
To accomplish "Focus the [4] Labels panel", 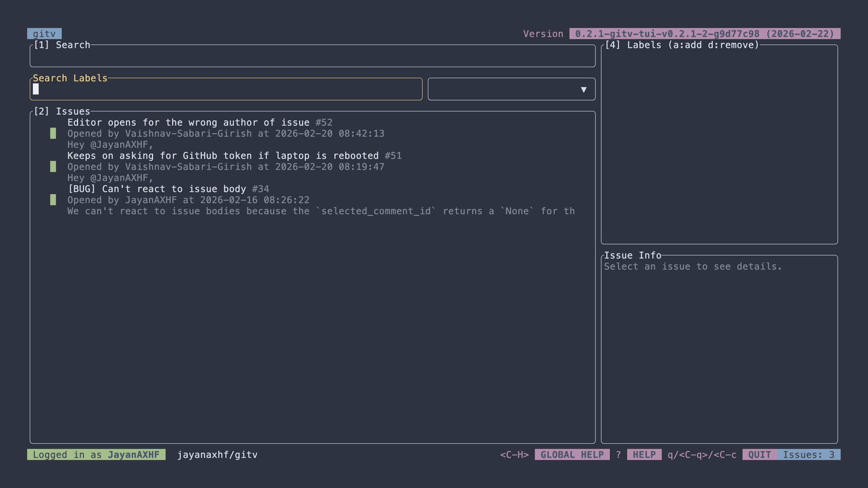I will coord(719,145).
